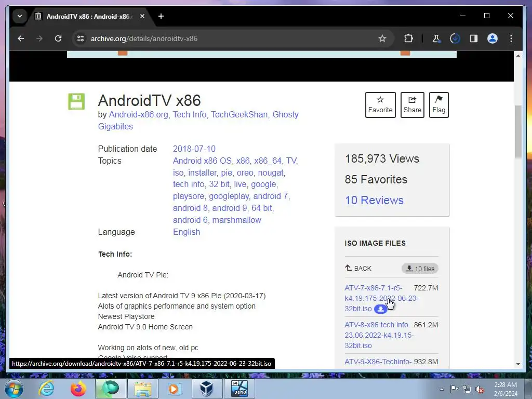Viewport: 532px width, 399px height.
Task: Open the Action Center flag icon
Action: point(454,389)
